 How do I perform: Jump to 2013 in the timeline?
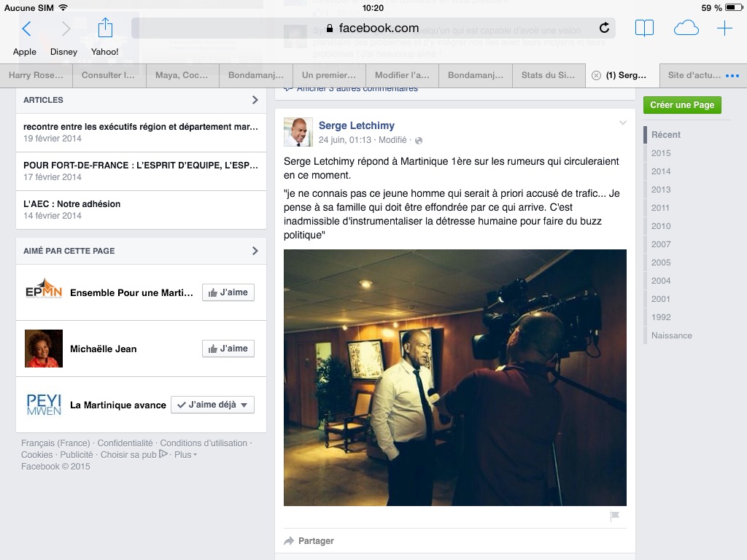click(661, 190)
